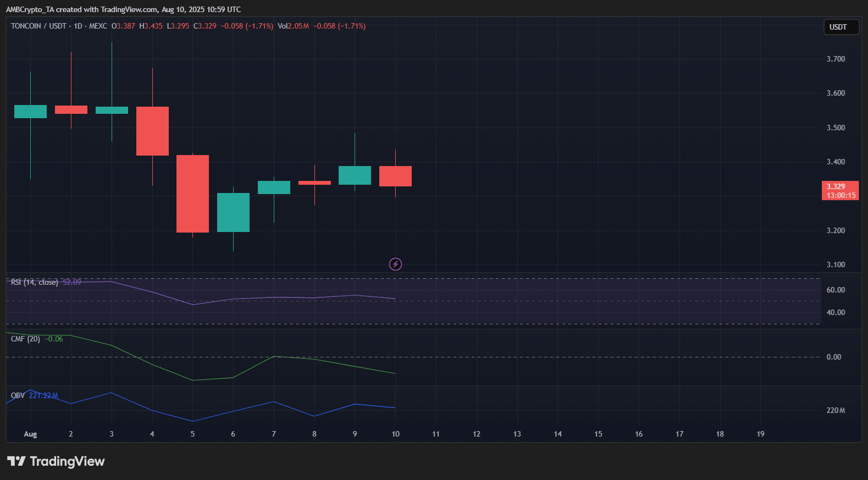Click the TradingView logo at bottom left

(56, 461)
